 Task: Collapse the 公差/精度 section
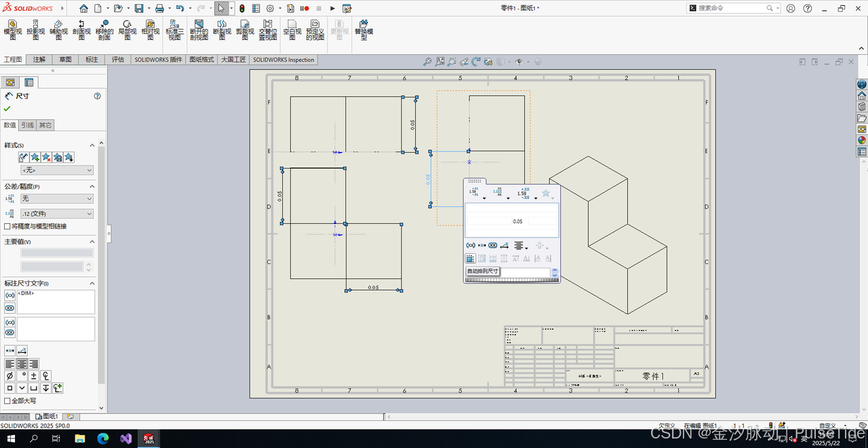click(92, 186)
